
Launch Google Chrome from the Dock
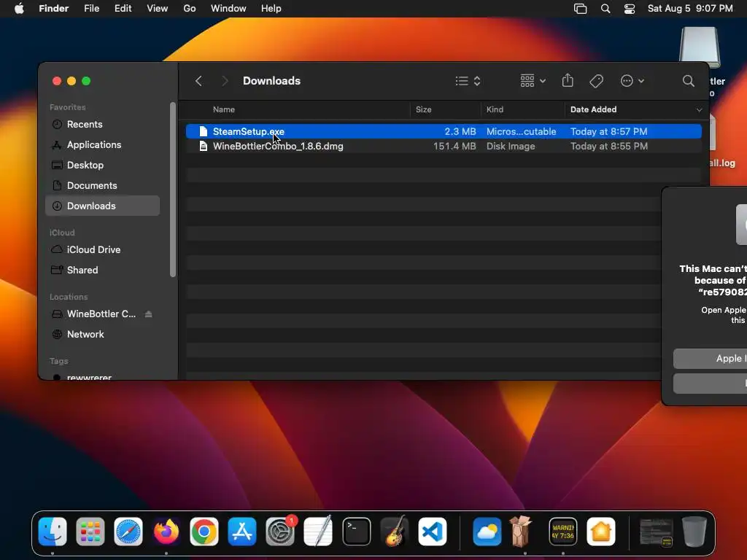pos(204,532)
